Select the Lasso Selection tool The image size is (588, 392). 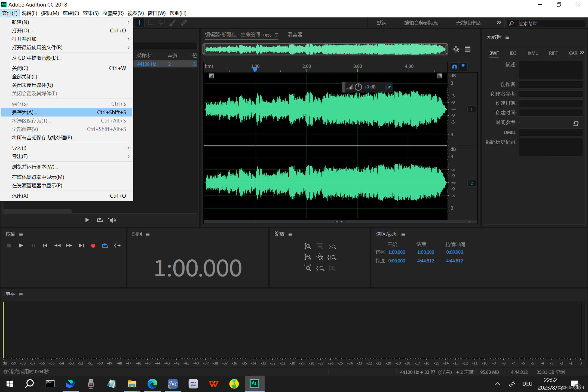[162, 23]
